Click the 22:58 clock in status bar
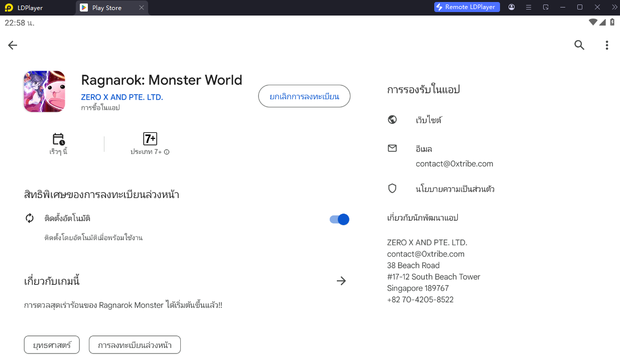The image size is (620, 364). pyautogui.click(x=20, y=23)
